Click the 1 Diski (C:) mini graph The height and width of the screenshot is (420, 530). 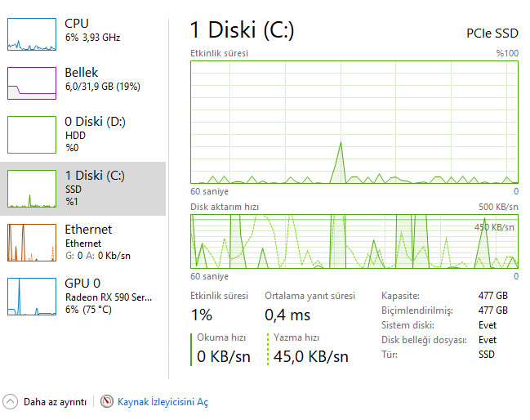click(31, 188)
